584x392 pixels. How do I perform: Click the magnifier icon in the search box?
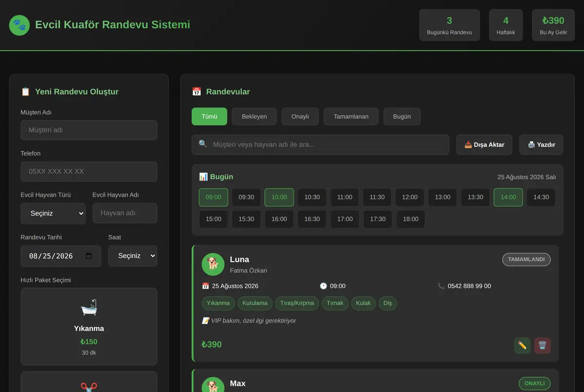[203, 144]
